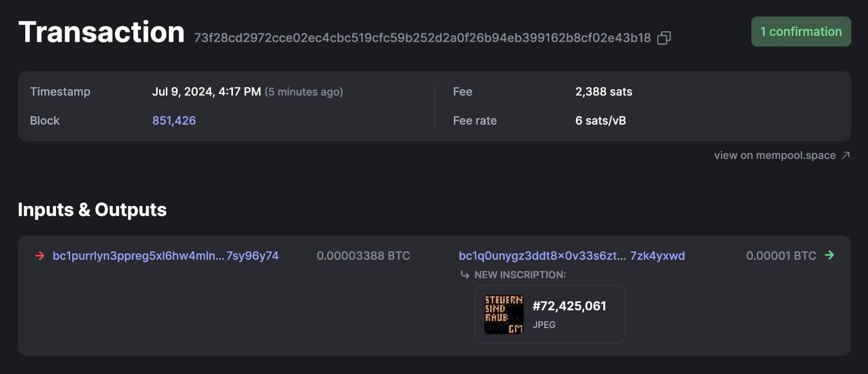Click the green output arrow icon
The height and width of the screenshot is (374, 868).
tap(830, 255)
